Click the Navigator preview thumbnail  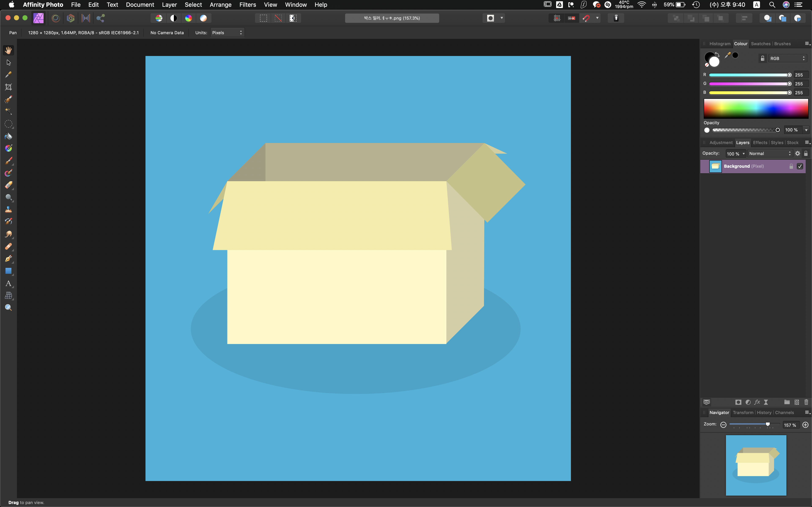[756, 465]
